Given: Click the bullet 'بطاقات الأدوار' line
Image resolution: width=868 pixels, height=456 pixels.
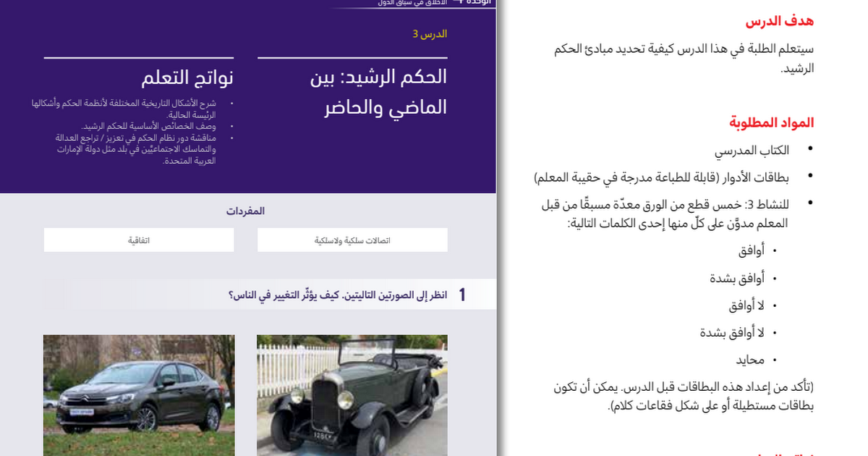Looking at the screenshot, I should click(x=662, y=177).
